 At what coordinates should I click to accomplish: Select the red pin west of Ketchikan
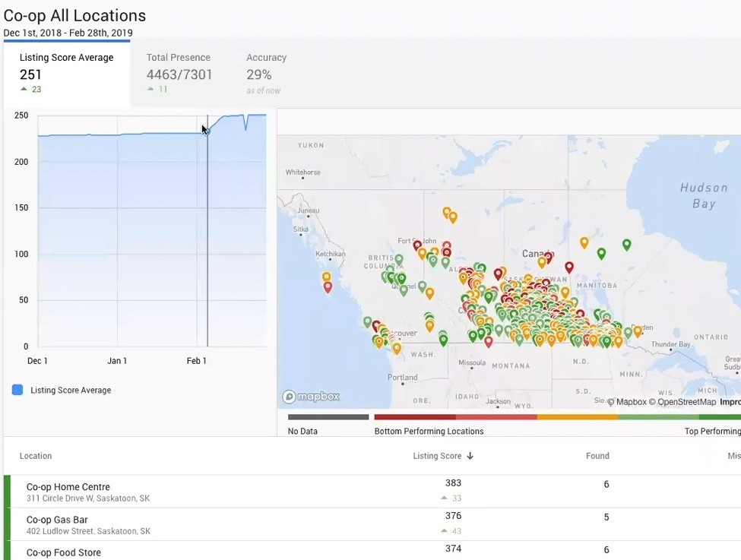[x=328, y=286]
